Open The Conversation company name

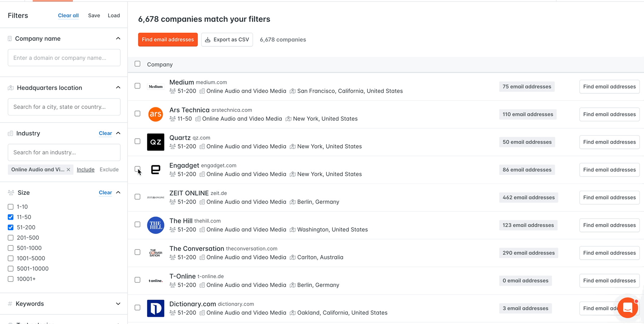pyautogui.click(x=197, y=249)
